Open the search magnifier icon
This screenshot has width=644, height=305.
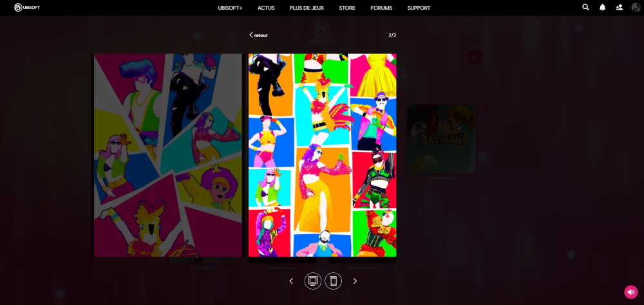[585, 7]
